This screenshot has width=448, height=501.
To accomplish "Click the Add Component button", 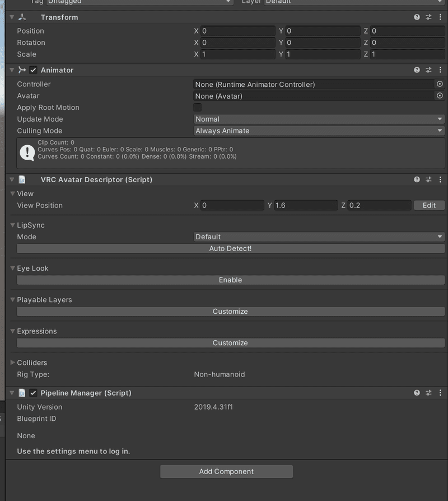I will click(226, 472).
